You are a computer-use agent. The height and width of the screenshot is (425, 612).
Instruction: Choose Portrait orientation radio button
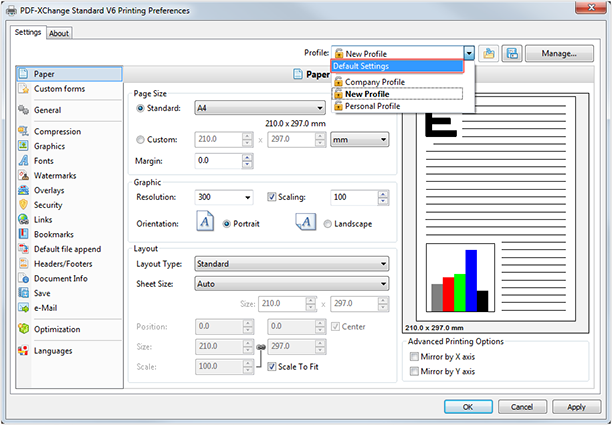226,224
